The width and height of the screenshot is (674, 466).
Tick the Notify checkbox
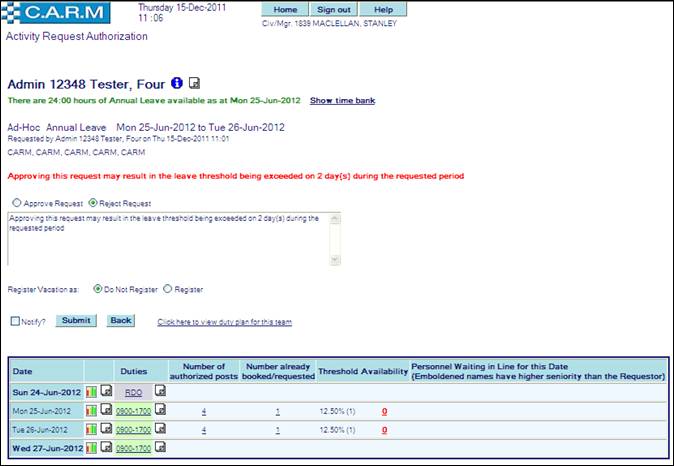coord(14,321)
